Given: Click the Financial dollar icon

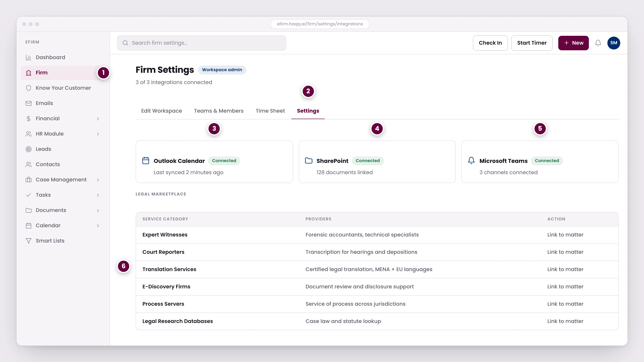Looking at the screenshot, I should 29,118.
